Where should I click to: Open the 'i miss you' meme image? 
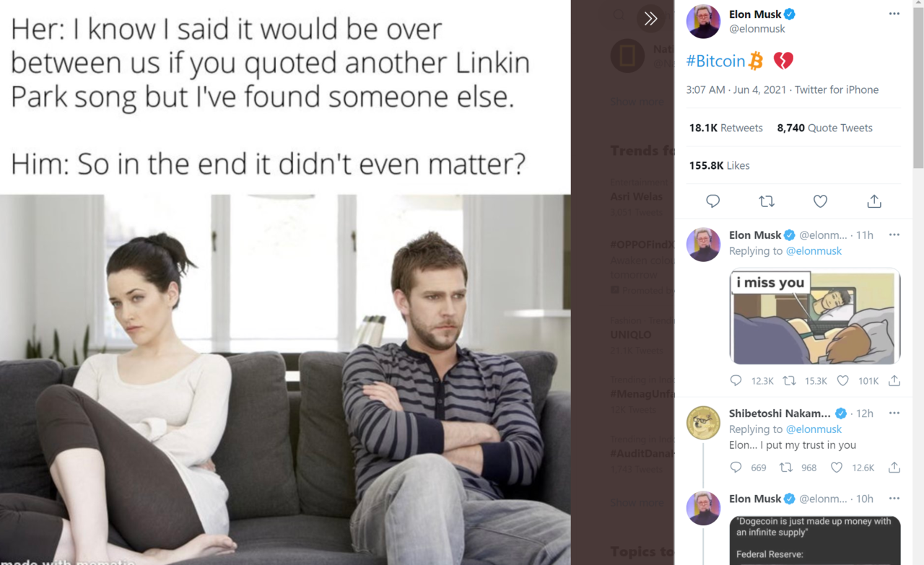click(x=815, y=317)
